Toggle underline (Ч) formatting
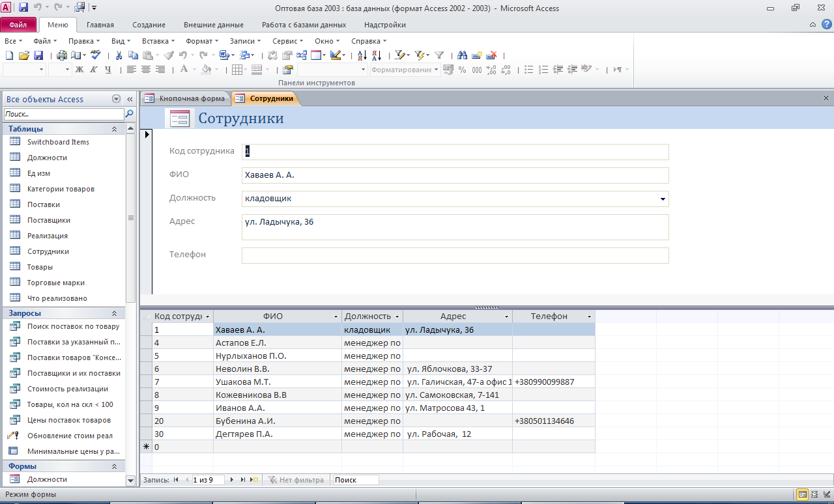The height and width of the screenshot is (504, 834). [x=108, y=70]
